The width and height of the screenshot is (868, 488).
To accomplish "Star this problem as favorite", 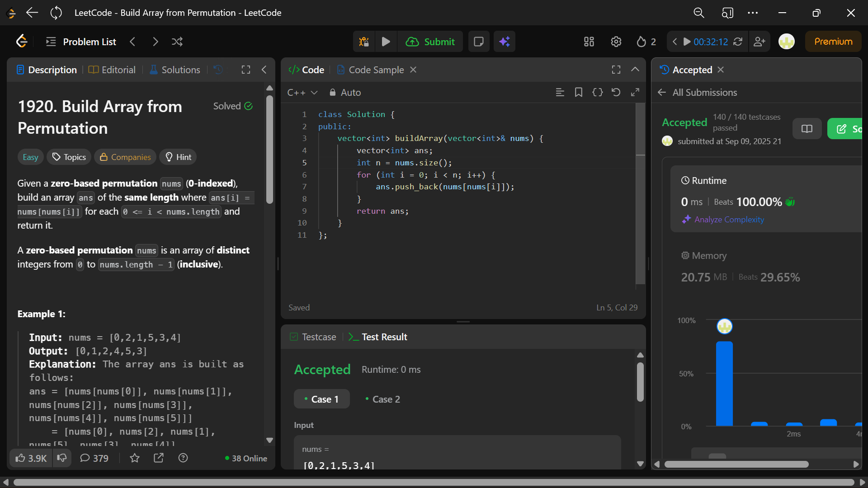I will coord(134,458).
